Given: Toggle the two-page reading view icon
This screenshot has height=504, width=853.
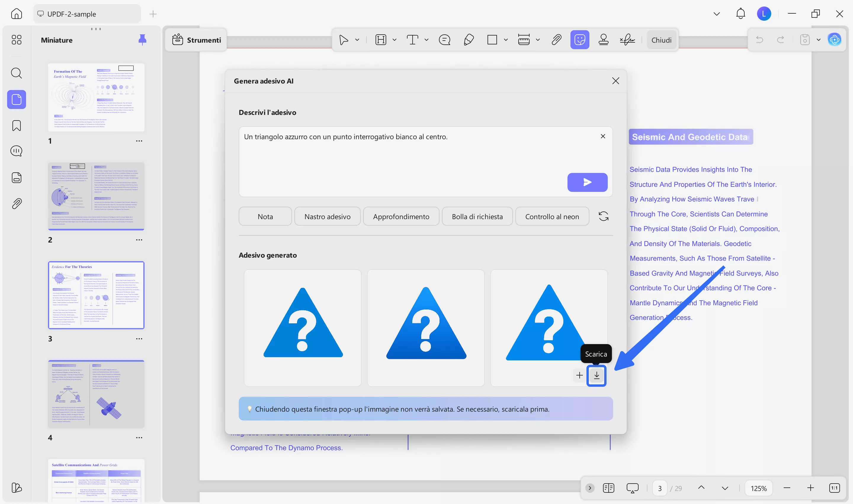Looking at the screenshot, I should (608, 488).
